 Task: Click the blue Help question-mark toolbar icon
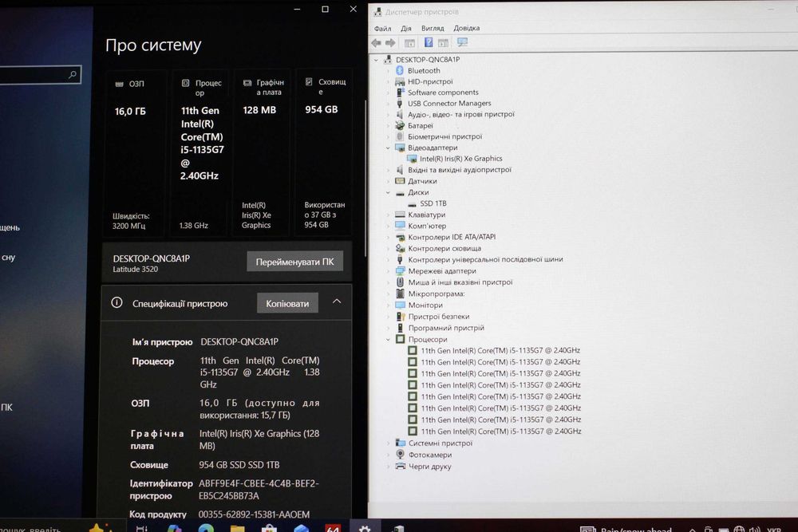429,42
